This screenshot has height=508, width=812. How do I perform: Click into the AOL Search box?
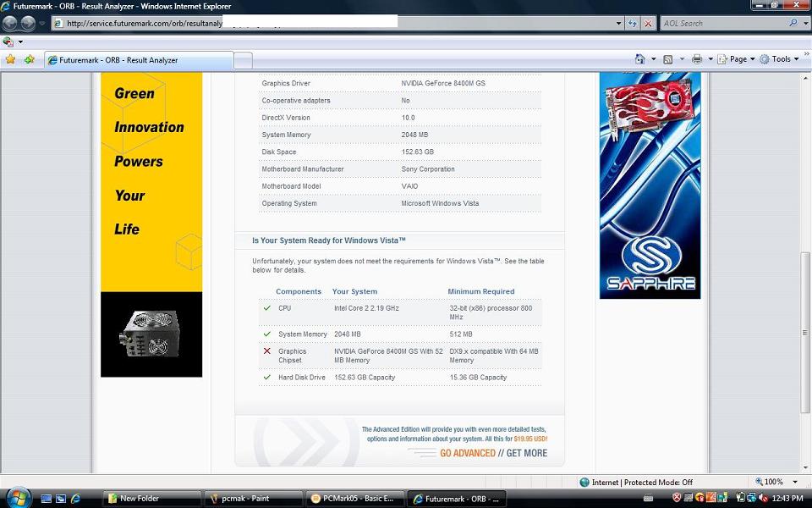724,24
